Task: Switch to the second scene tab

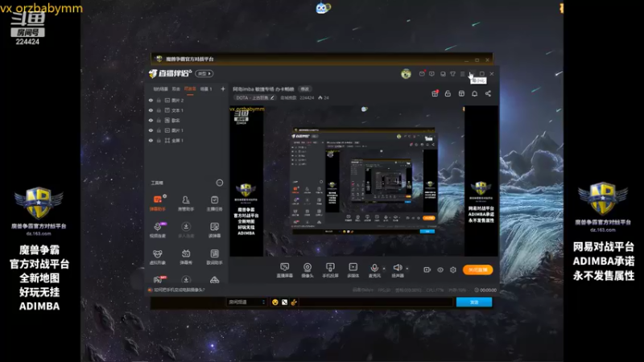Action: (x=176, y=88)
